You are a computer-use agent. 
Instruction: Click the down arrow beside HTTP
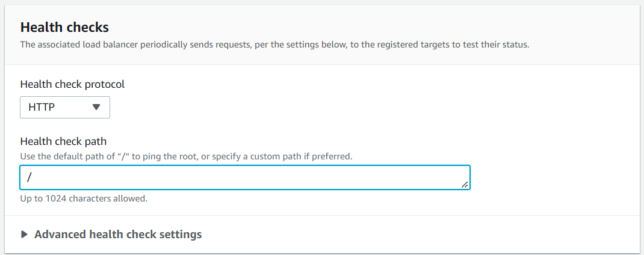pyautogui.click(x=96, y=108)
